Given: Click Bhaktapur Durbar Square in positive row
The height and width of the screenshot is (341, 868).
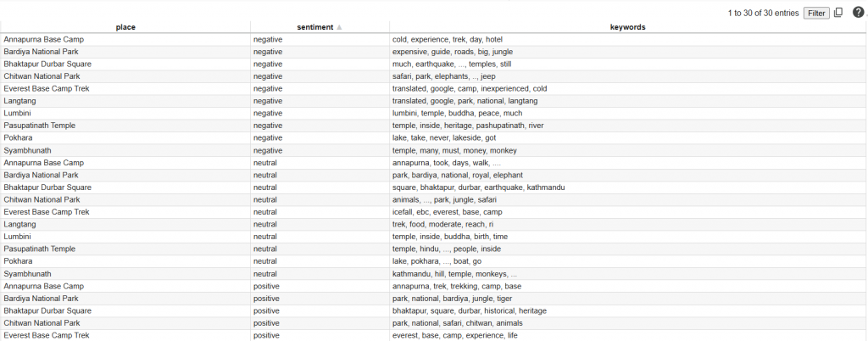Looking at the screenshot, I should [x=47, y=310].
